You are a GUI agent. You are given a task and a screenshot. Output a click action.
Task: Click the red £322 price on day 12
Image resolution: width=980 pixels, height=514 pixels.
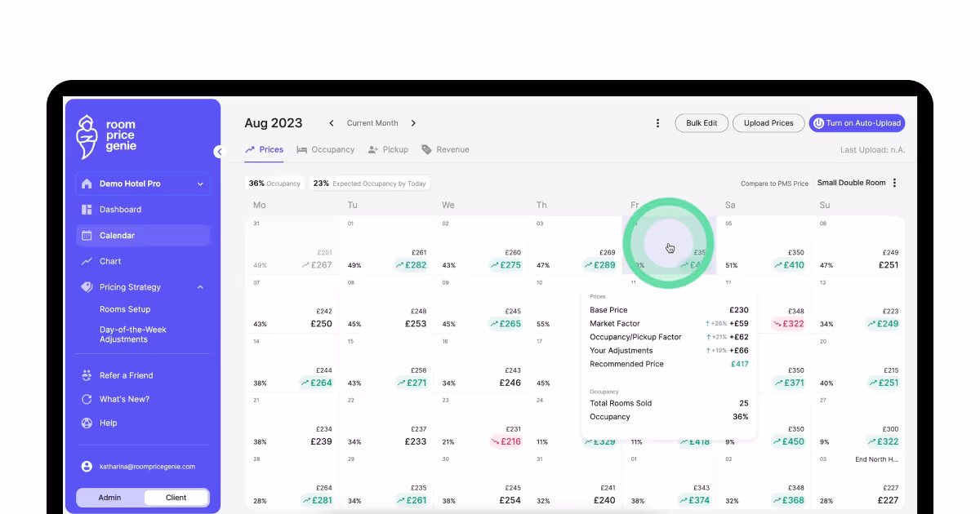point(789,324)
